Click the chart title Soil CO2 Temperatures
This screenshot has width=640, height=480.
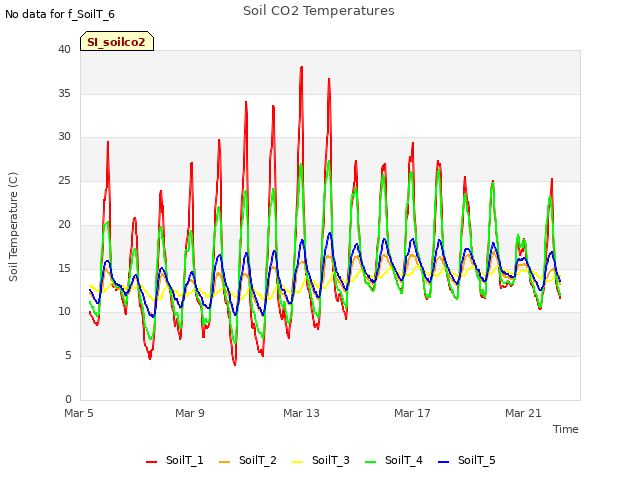tap(319, 11)
